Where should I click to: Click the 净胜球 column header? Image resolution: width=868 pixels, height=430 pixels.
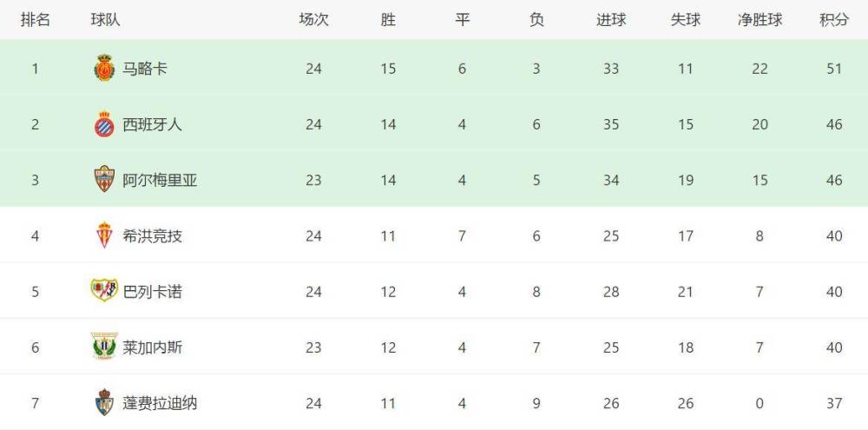759,20
